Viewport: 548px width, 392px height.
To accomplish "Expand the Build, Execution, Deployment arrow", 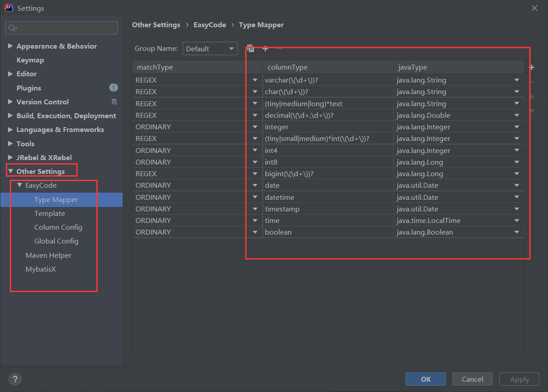I will (x=10, y=116).
